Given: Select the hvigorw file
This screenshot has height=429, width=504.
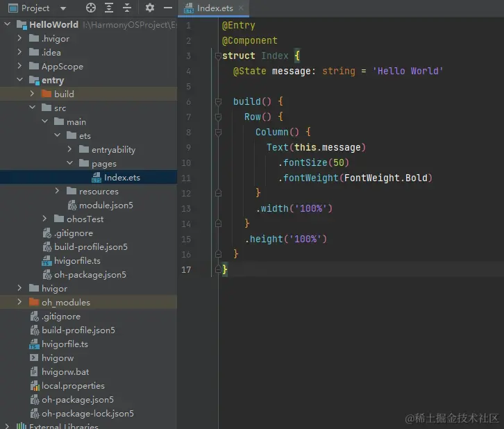Looking at the screenshot, I should pos(58,357).
